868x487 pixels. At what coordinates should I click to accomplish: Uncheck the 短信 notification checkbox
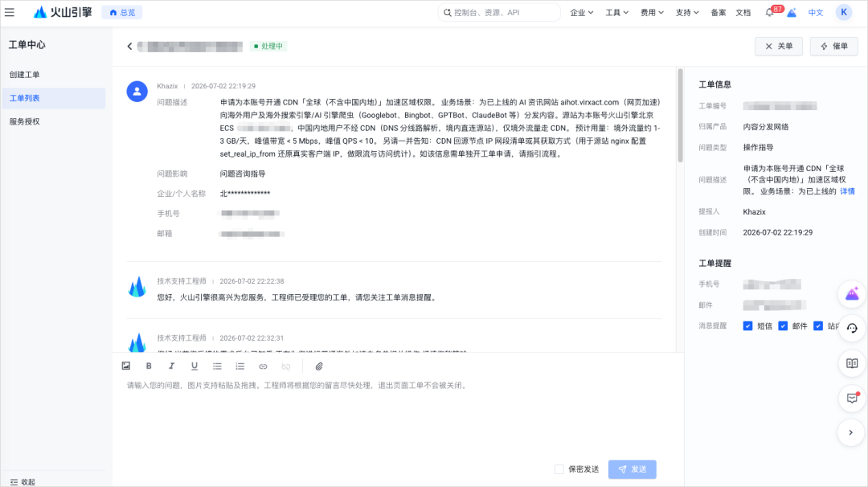[748, 326]
